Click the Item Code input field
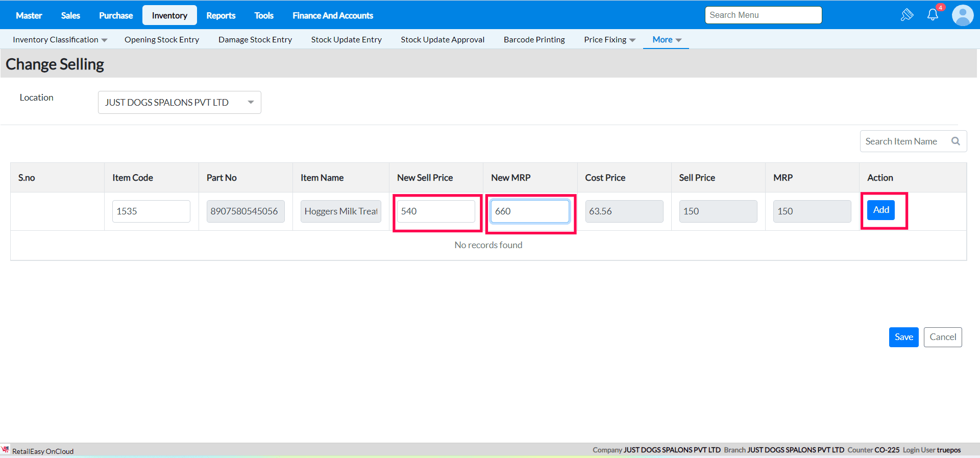Screen dimensions: 980x458 tap(151, 211)
